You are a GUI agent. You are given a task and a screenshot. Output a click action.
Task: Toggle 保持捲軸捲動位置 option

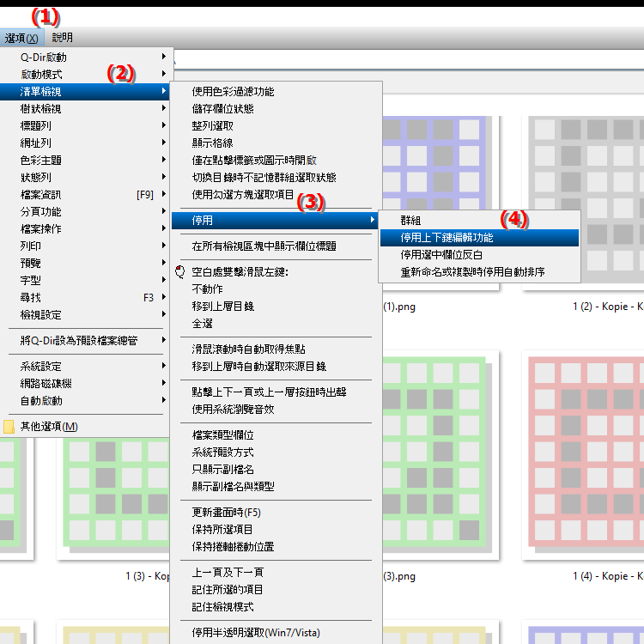pyautogui.click(x=276, y=547)
